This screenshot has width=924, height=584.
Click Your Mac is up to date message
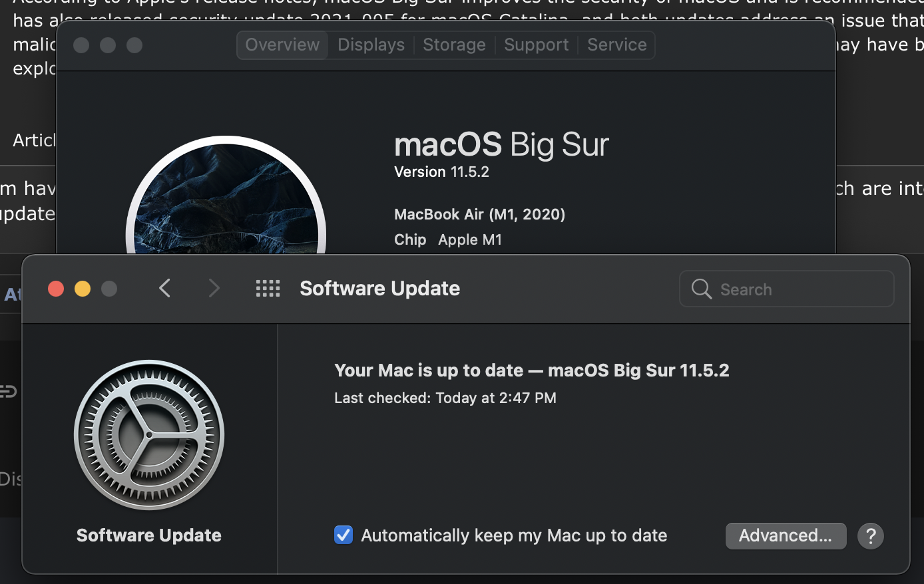click(x=532, y=370)
